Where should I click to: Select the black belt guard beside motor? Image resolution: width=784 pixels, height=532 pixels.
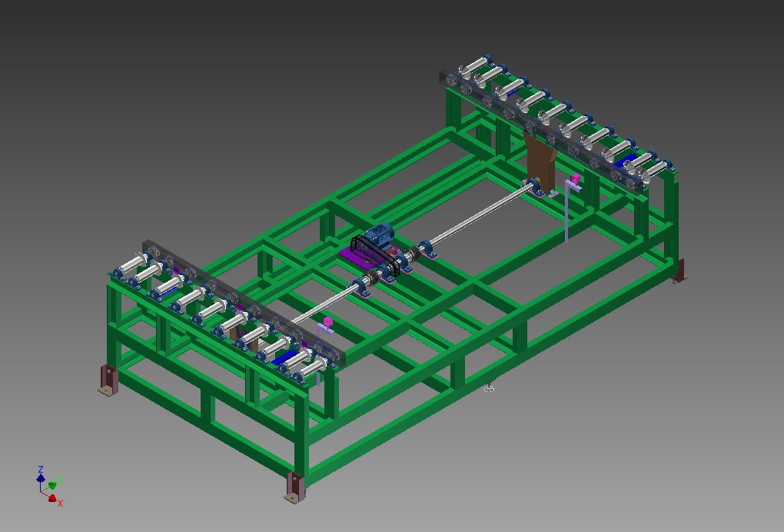[374, 255]
